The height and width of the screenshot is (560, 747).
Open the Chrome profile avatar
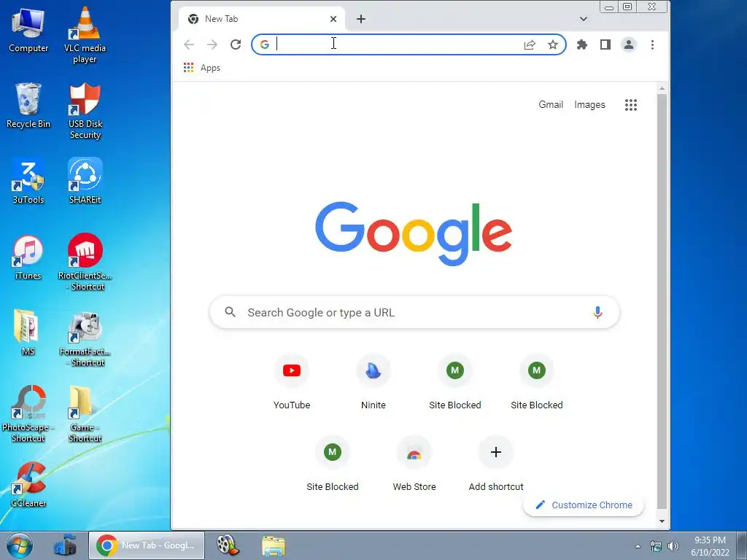[628, 44]
